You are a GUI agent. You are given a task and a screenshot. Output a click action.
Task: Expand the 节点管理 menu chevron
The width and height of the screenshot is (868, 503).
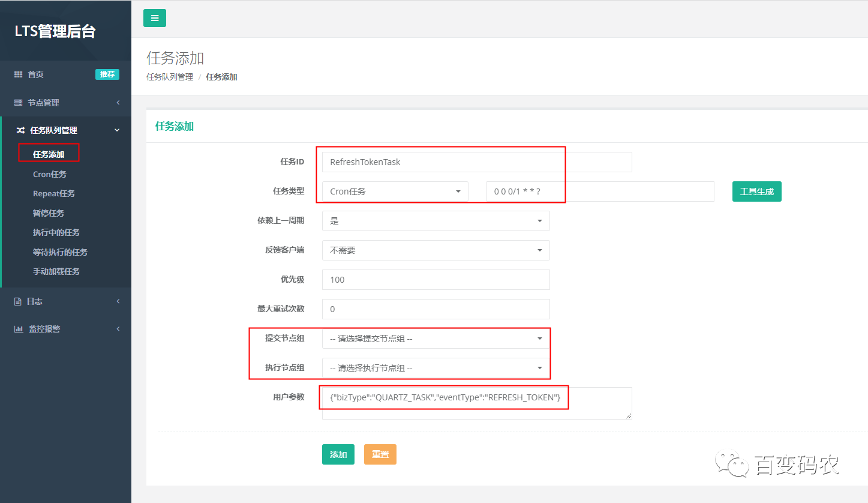pyautogui.click(x=118, y=103)
